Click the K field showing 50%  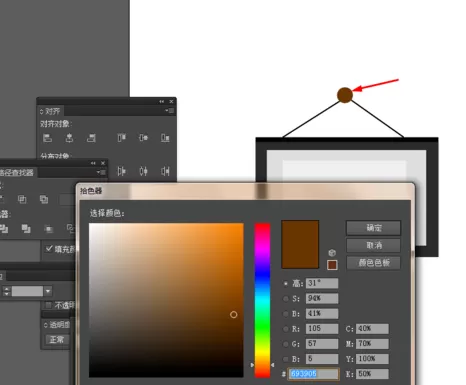pyautogui.click(x=372, y=374)
